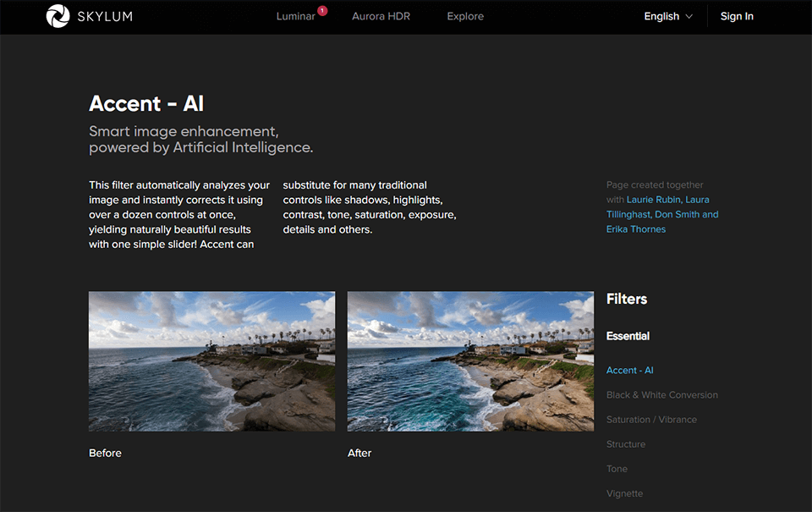Open the English language dropdown

click(x=662, y=16)
